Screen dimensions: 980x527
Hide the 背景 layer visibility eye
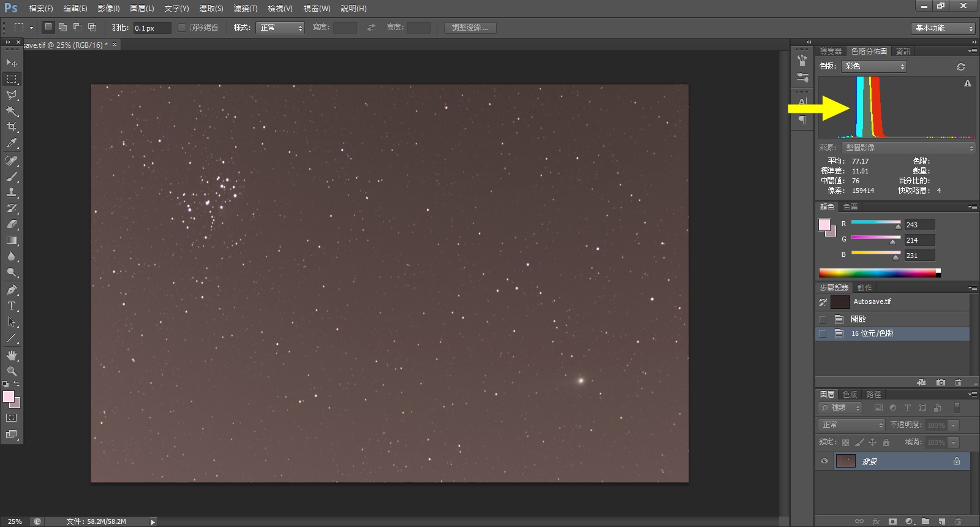[x=824, y=461]
